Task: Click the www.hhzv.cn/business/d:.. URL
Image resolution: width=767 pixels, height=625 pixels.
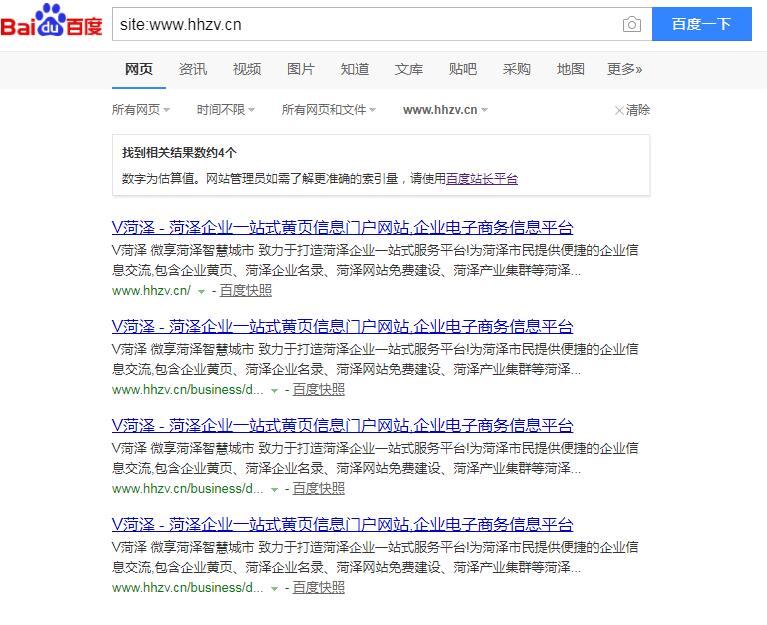Action: (x=188, y=390)
